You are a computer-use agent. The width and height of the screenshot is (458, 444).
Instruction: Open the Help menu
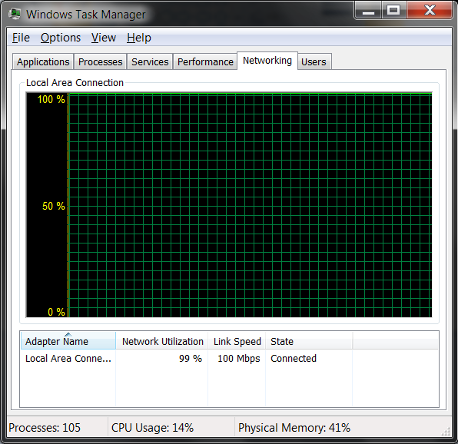point(139,38)
